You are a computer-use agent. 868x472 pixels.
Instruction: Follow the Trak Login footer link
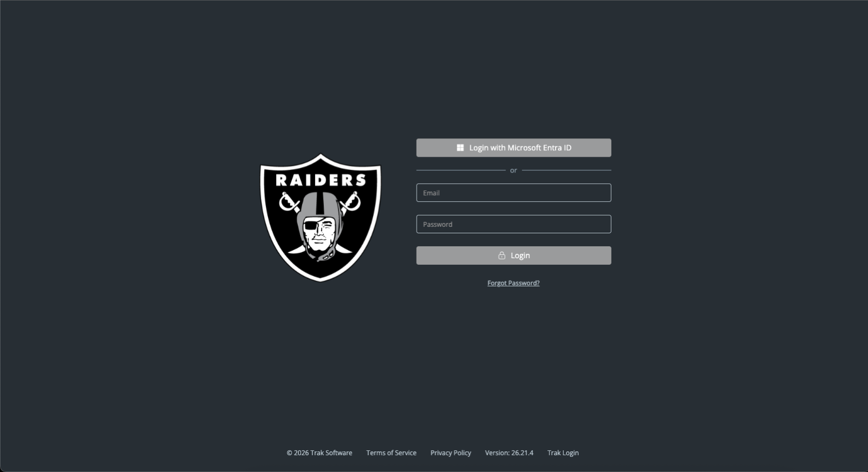563,452
